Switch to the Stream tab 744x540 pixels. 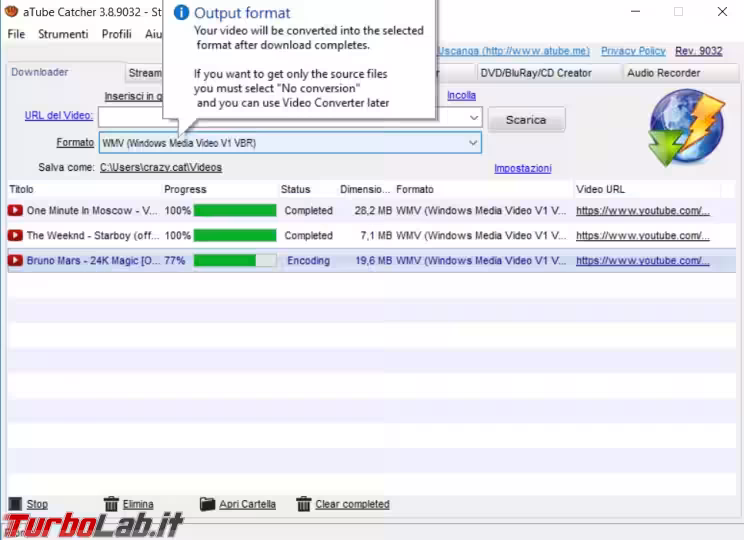[145, 73]
